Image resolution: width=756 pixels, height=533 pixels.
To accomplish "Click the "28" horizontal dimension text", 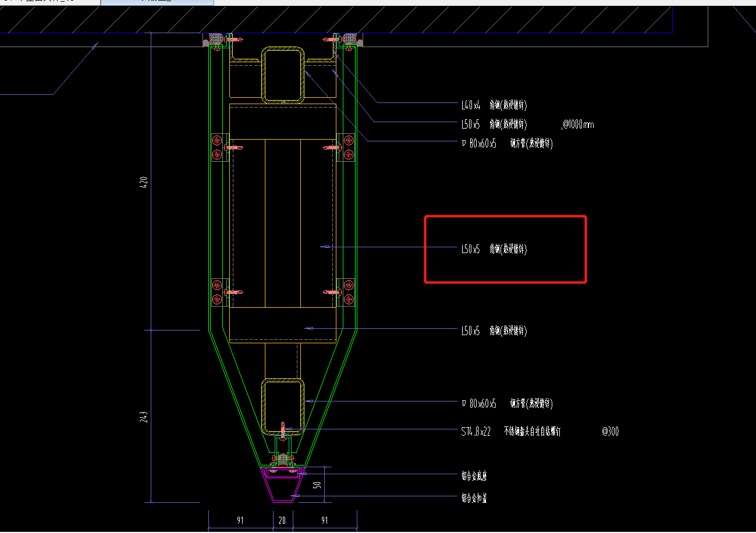I will (x=283, y=521).
